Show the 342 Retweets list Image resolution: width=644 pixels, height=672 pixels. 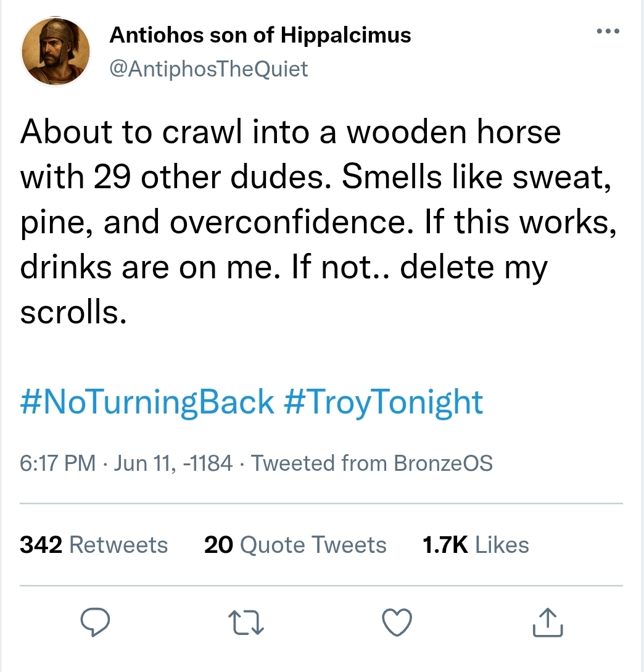94,545
